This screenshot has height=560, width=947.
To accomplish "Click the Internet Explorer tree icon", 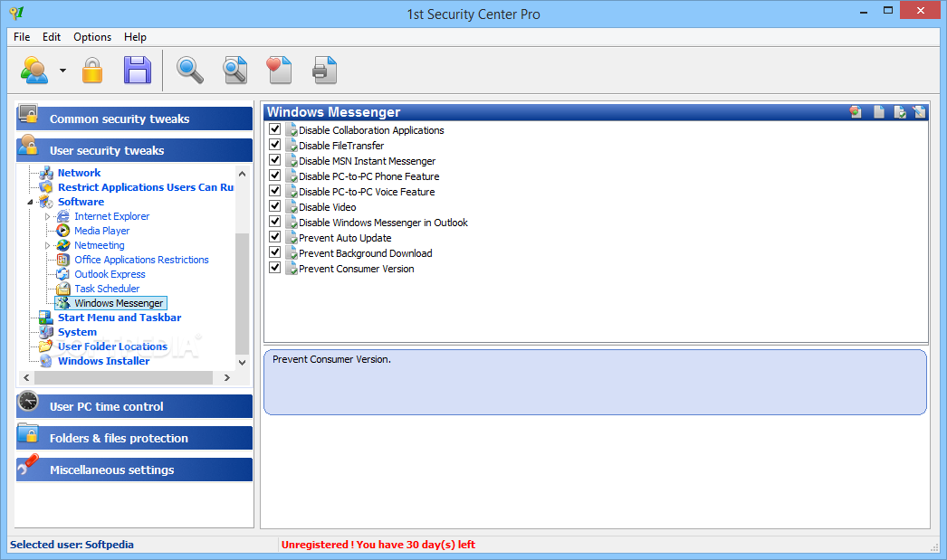I will coord(63,216).
